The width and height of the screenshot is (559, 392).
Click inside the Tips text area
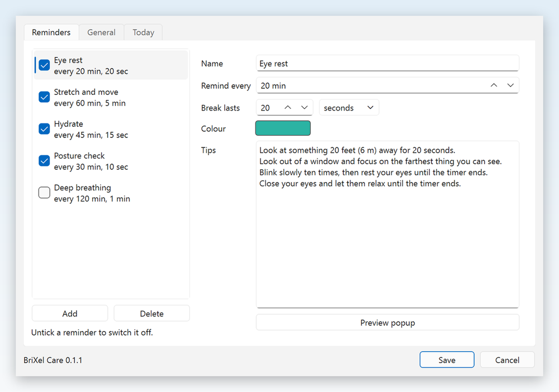point(387,224)
